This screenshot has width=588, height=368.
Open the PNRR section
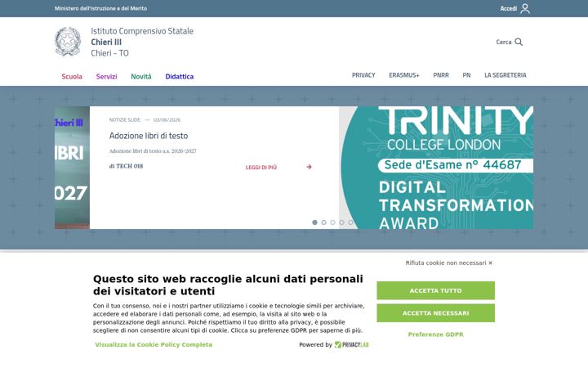(x=441, y=75)
